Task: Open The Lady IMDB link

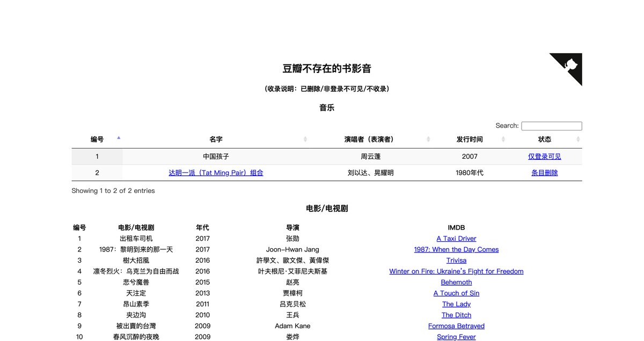Action: tap(456, 304)
